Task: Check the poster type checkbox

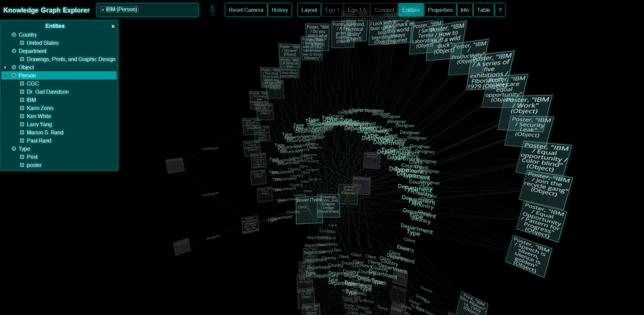Action: [x=22, y=165]
